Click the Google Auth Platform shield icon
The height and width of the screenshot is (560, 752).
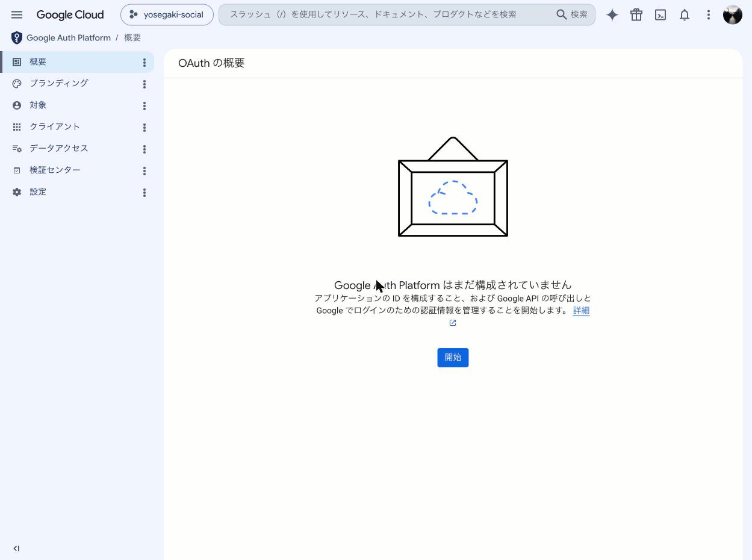[x=17, y=38]
